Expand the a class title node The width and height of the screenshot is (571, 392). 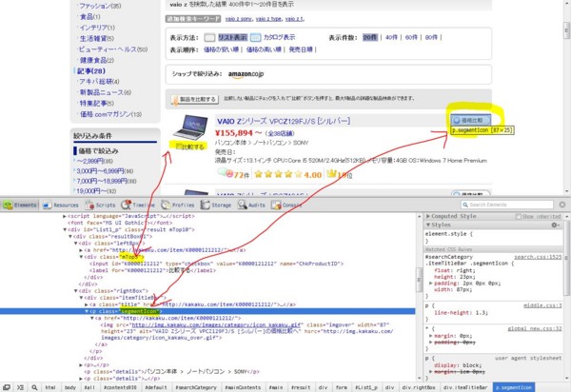(87, 304)
